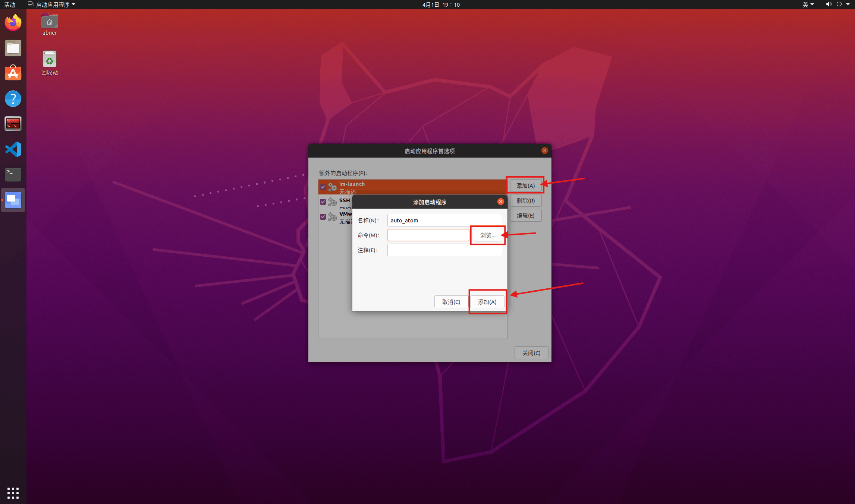
Task: Show applications grid at dock bottom
Action: 13,493
